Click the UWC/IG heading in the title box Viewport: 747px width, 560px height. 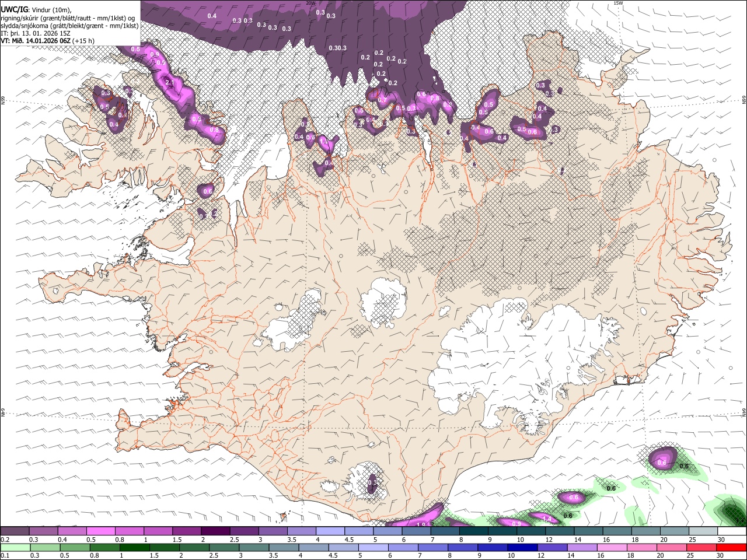13,10
